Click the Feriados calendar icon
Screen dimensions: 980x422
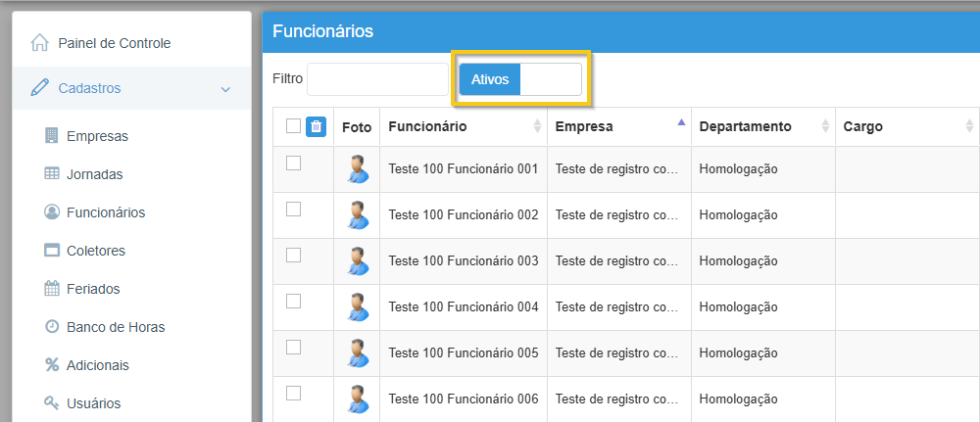(52, 289)
